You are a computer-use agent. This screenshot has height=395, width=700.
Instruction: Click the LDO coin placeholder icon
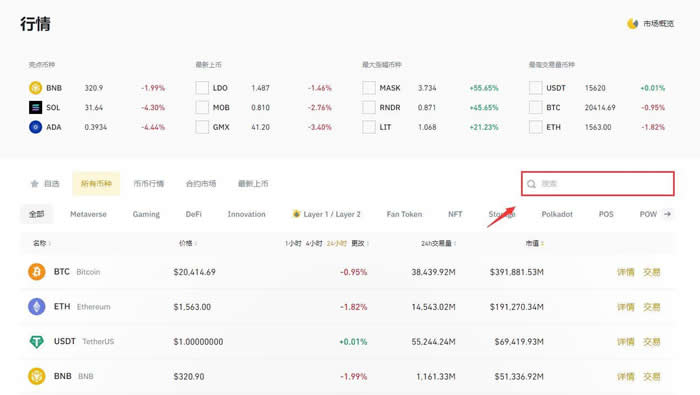pyautogui.click(x=202, y=88)
